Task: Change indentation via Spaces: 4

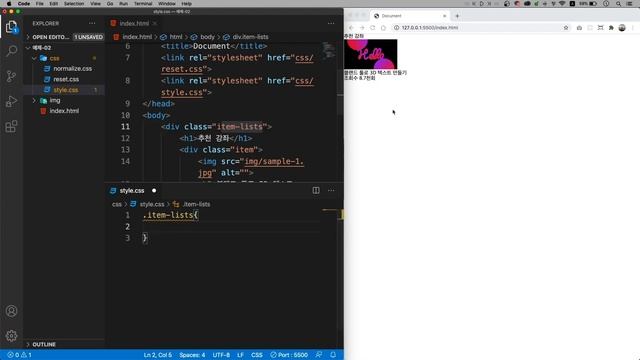Action: pyautogui.click(x=192, y=355)
